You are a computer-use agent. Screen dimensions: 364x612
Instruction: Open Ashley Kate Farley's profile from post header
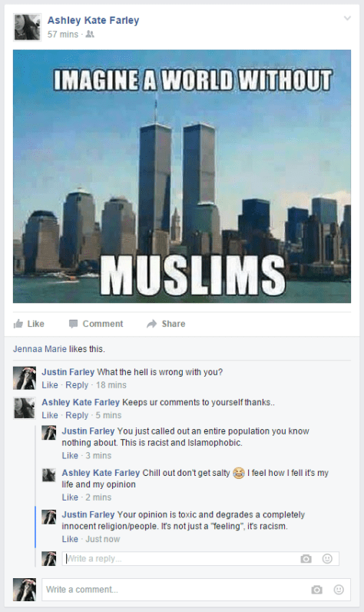(93, 20)
